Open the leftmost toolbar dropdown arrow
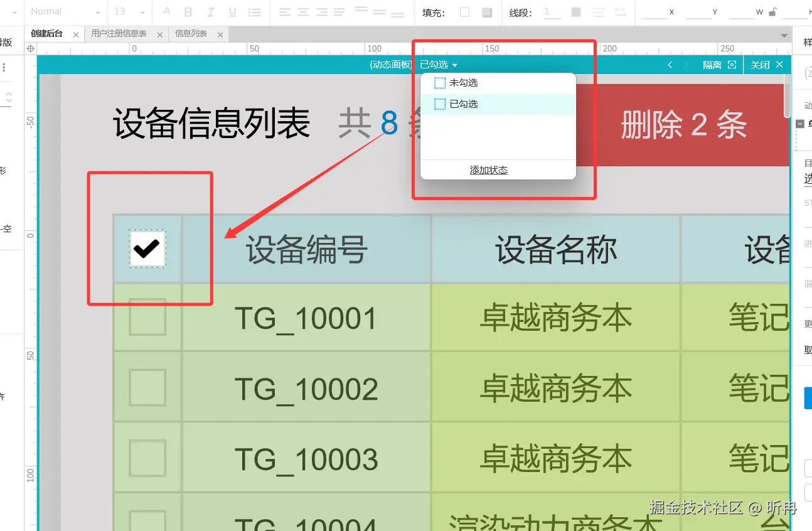812x531 pixels. (14, 13)
